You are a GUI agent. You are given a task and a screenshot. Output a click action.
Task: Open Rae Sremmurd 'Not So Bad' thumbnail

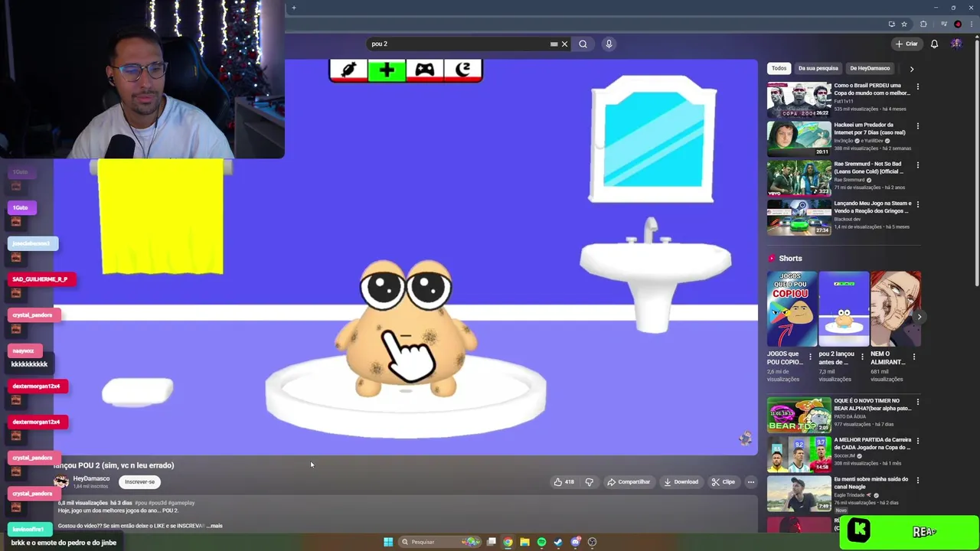coord(799,178)
